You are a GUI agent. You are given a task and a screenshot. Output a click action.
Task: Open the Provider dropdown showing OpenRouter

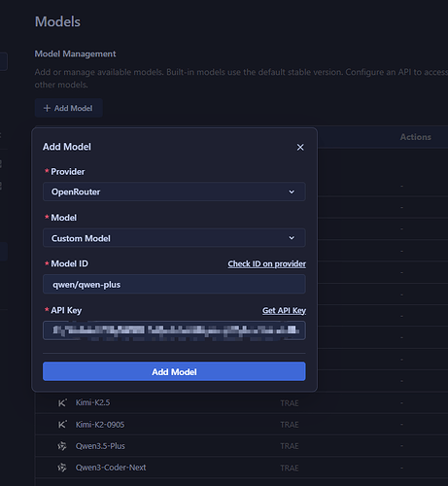(174, 191)
